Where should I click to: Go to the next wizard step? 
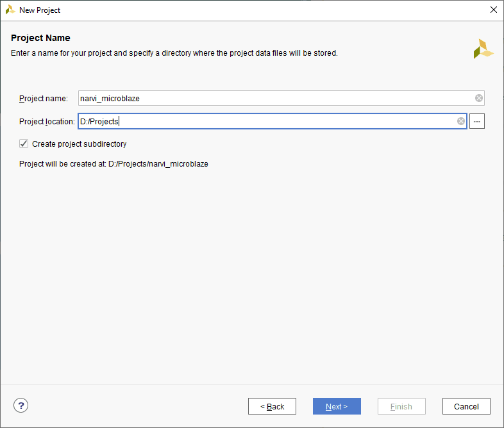coord(337,406)
